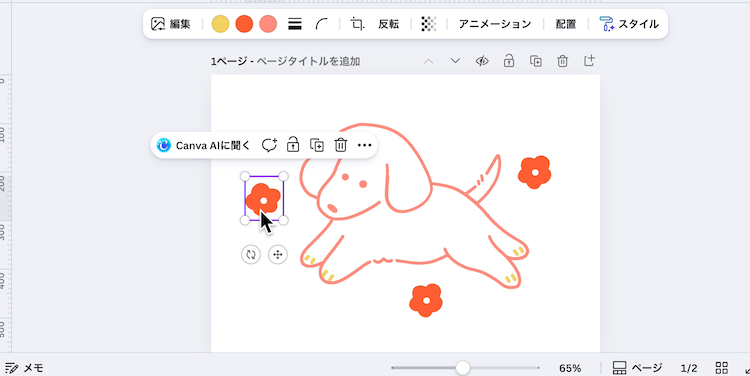The image size is (750, 376).
Task: Move page down with down chevron
Action: click(x=455, y=61)
